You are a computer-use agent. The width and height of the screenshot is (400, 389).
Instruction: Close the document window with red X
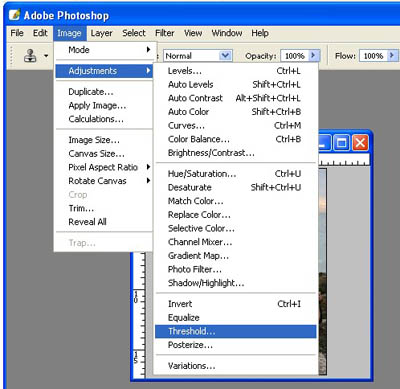[x=360, y=143]
